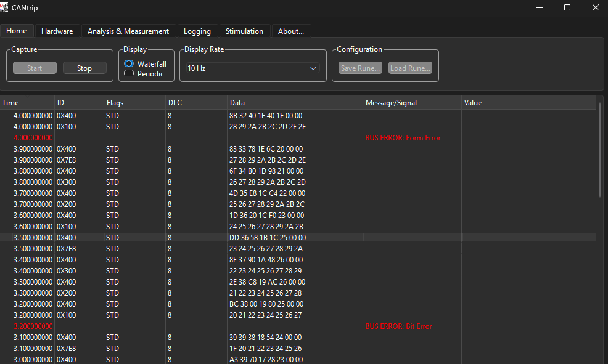Click data cell 1F 20 21 22 23 24 25 26
The image size is (608, 364).
pos(266,349)
